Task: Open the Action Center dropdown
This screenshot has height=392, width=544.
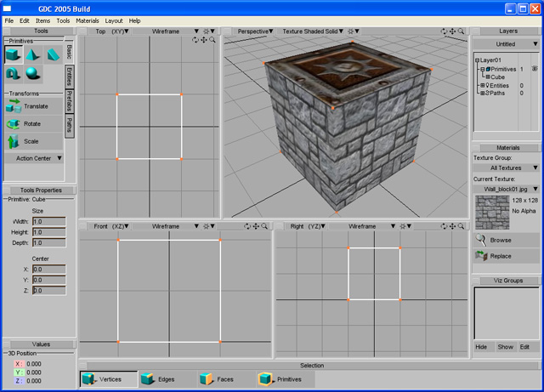Action: [x=34, y=158]
